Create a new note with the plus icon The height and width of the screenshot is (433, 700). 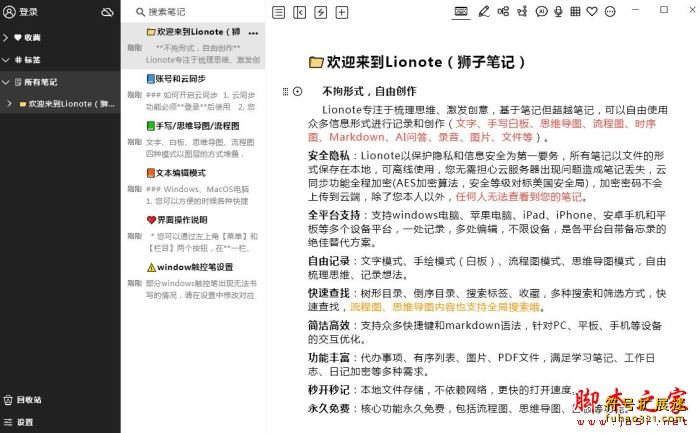coord(342,12)
